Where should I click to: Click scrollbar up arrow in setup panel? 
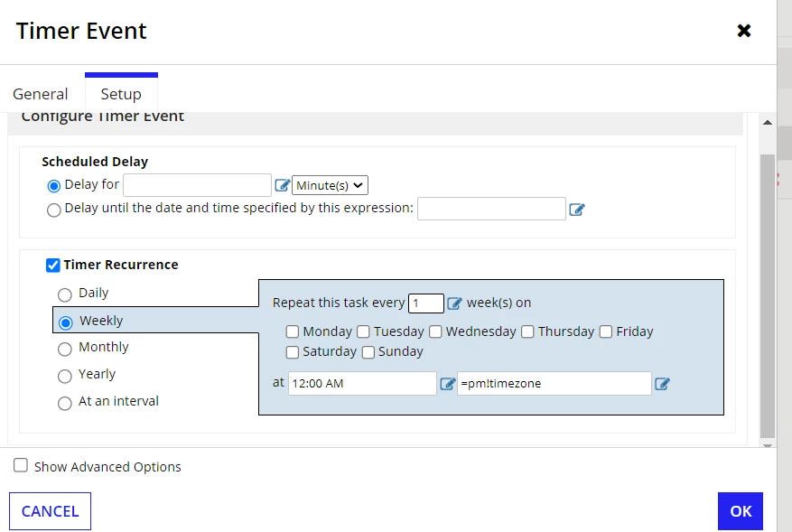pos(768,122)
